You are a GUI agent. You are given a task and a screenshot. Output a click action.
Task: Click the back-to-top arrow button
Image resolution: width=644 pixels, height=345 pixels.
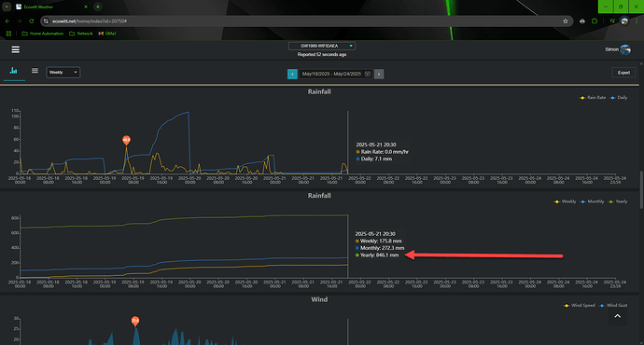(617, 316)
